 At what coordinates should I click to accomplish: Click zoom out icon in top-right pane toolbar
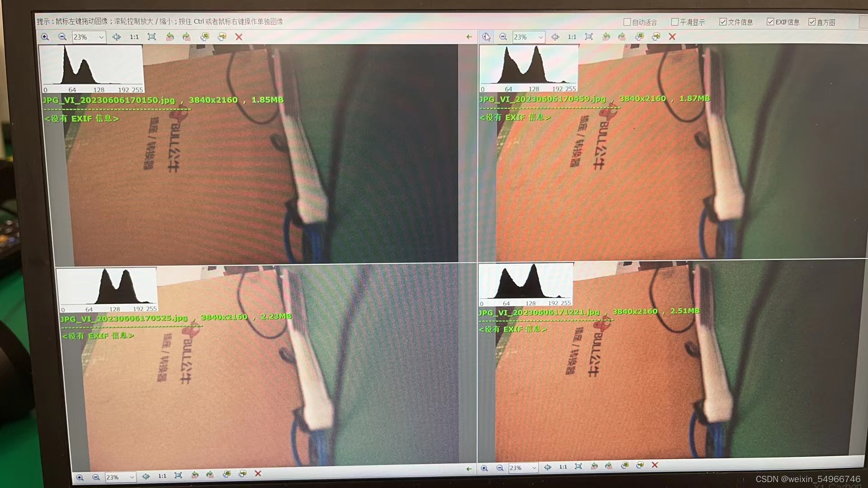[503, 37]
